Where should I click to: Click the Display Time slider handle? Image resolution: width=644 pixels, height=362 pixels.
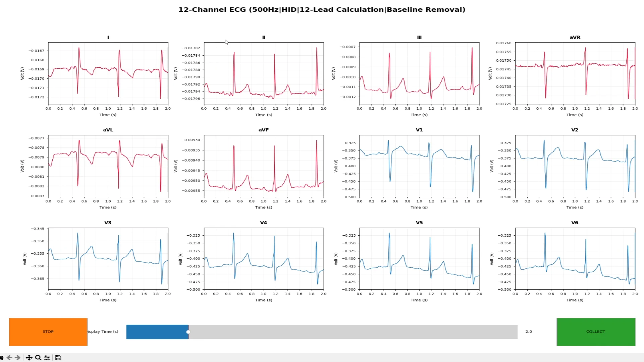coord(188,332)
